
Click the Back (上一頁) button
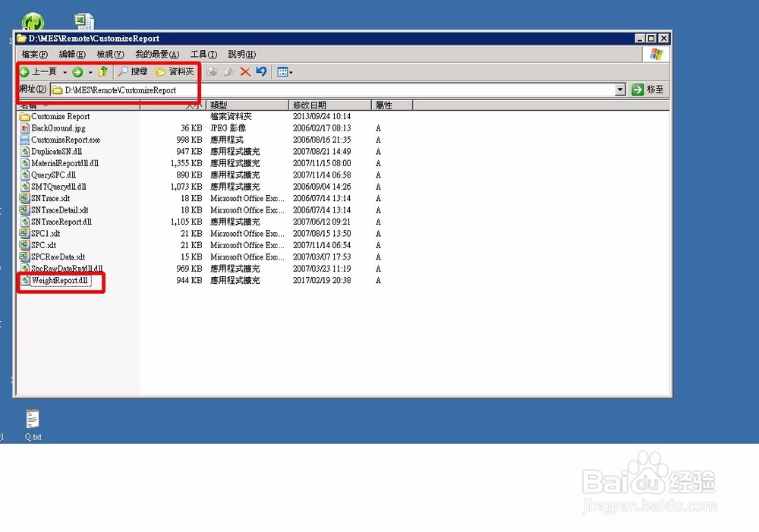[38, 72]
